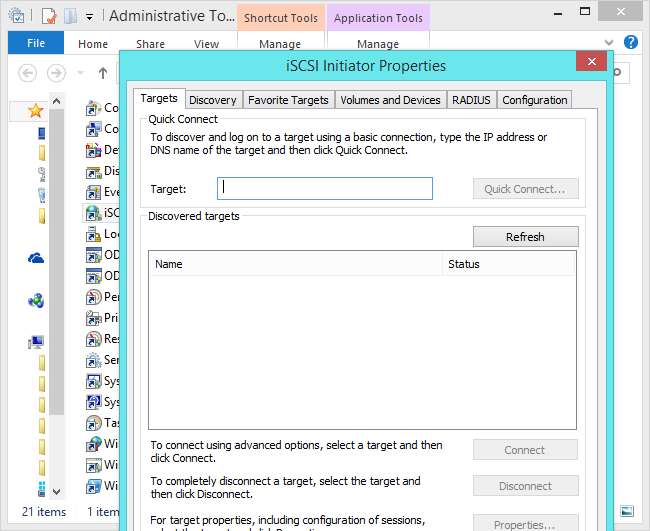This screenshot has width=650, height=531.
Task: Select the Event Viewer shortcut icon
Action: (94, 192)
